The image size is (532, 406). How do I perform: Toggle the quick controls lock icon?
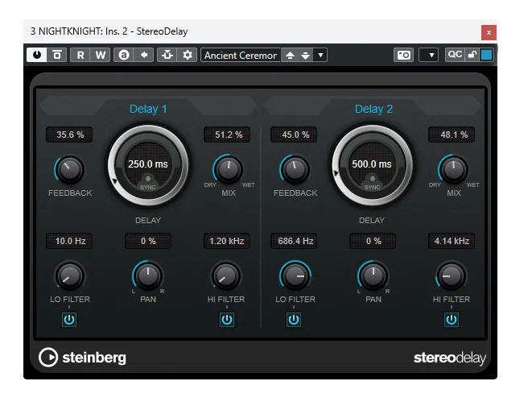pyautogui.click(x=472, y=55)
